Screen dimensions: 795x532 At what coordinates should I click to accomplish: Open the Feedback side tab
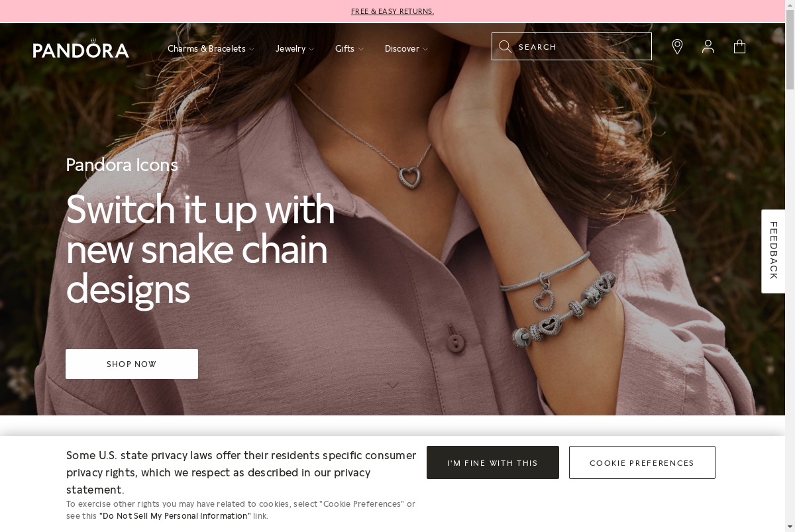[773, 251]
